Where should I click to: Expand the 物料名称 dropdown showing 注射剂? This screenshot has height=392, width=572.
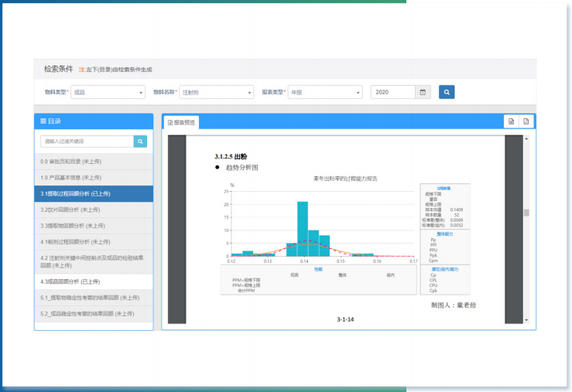tap(216, 92)
